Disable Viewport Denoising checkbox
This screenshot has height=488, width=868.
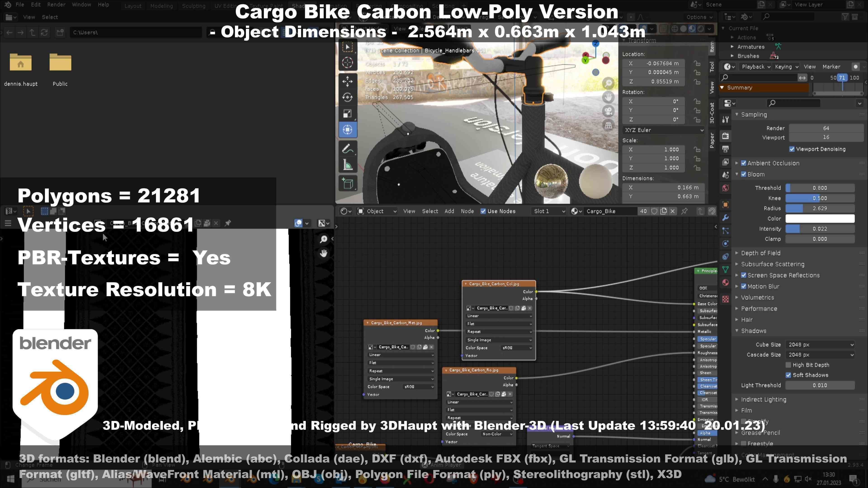[x=792, y=149]
